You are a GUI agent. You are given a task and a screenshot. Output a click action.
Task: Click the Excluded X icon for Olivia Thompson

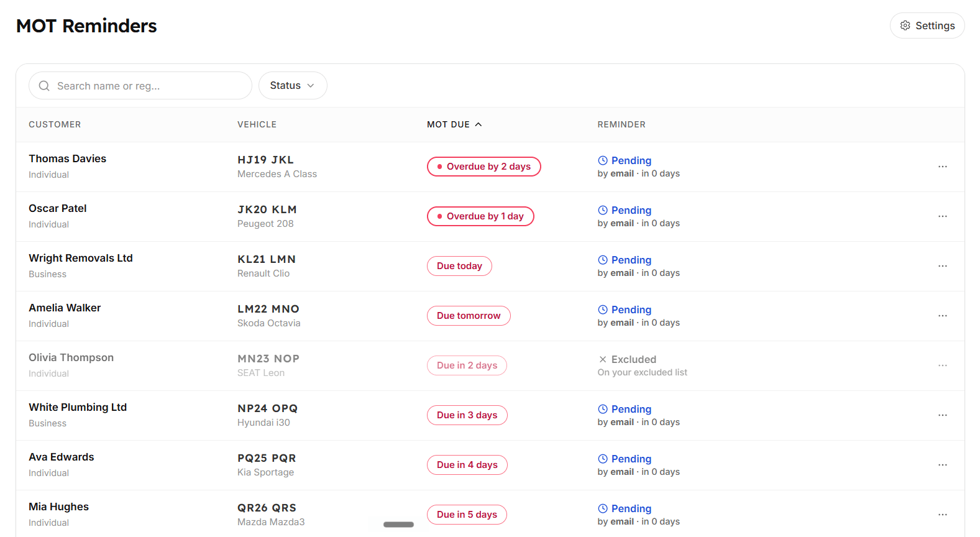[x=603, y=359]
